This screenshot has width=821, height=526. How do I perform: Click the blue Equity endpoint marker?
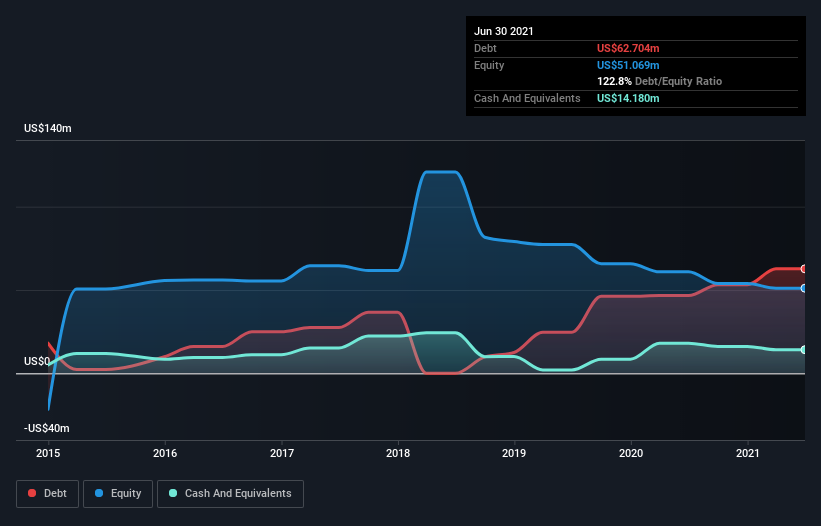pos(804,288)
